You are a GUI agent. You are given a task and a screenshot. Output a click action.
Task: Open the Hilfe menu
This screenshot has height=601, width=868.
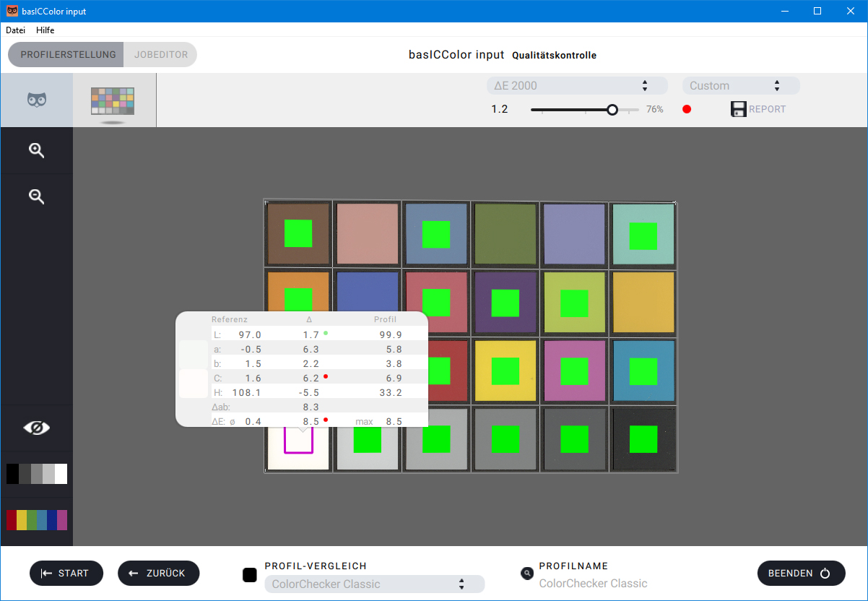(45, 30)
